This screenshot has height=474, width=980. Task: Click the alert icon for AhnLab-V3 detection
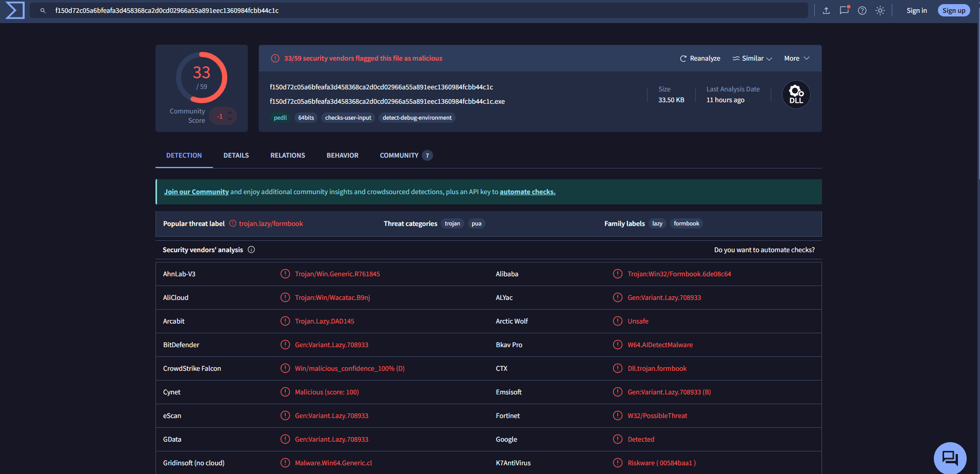click(x=285, y=274)
